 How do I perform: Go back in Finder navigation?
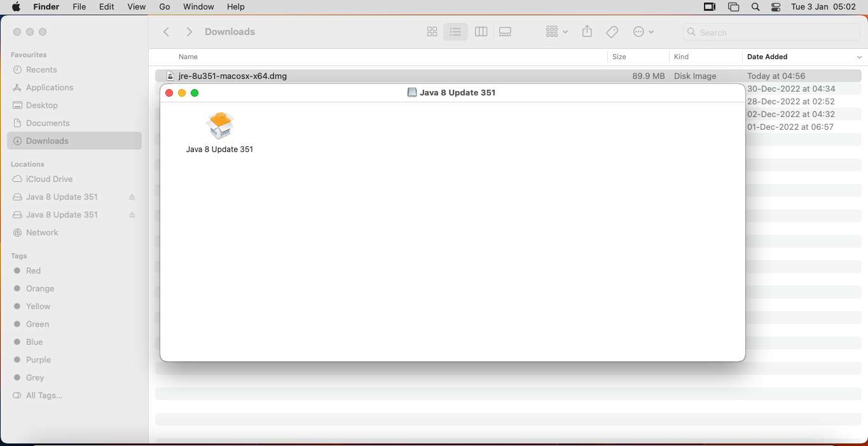pos(167,32)
